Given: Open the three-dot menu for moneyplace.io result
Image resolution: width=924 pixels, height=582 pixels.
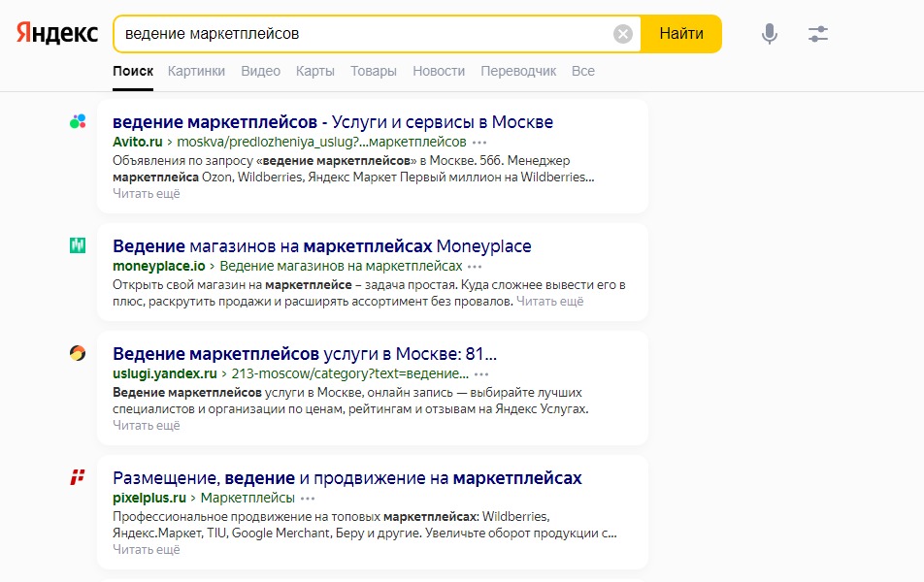Looking at the screenshot, I should (x=475, y=267).
